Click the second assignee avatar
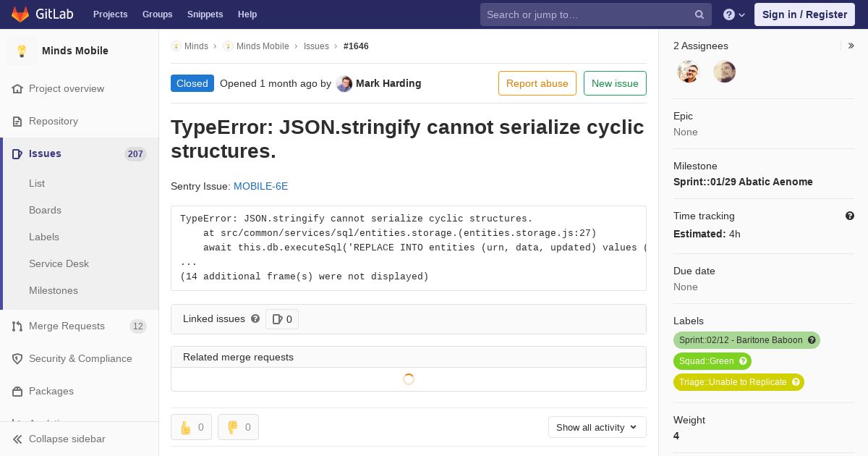 point(725,72)
